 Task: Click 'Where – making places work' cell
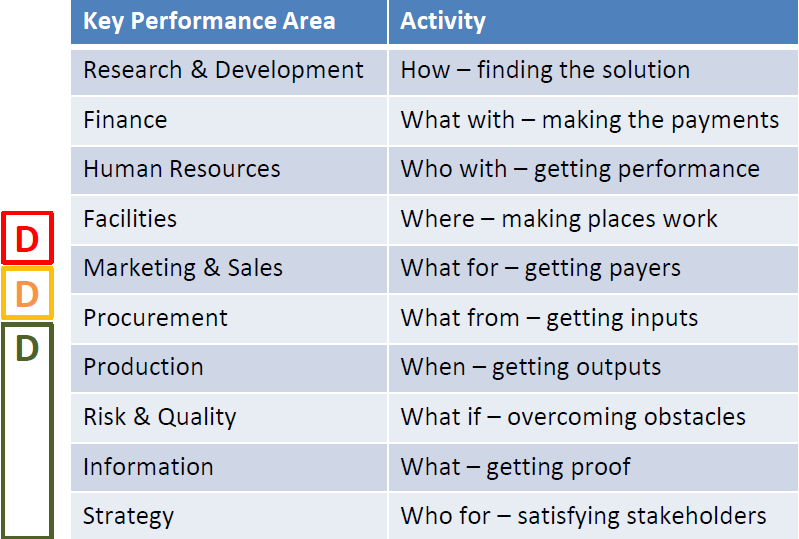tap(593, 220)
